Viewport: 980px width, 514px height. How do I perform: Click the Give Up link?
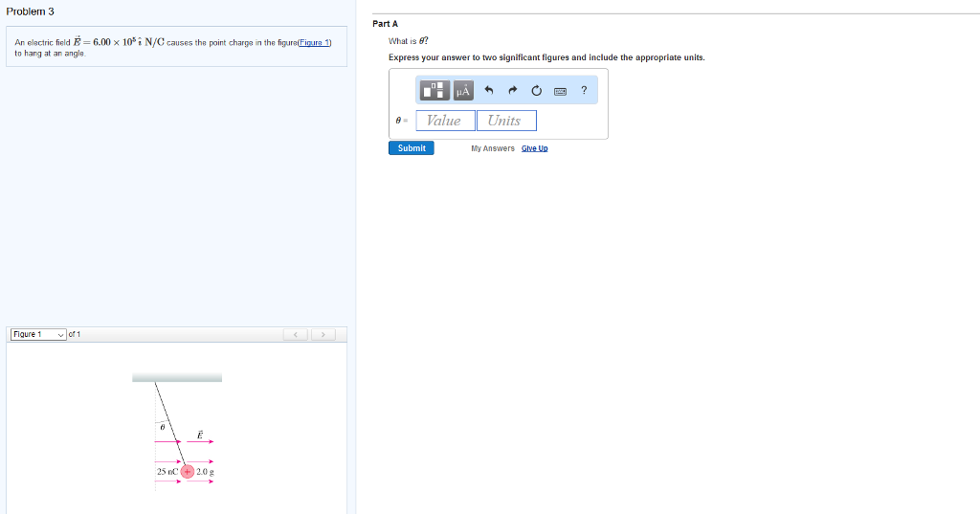(x=534, y=148)
